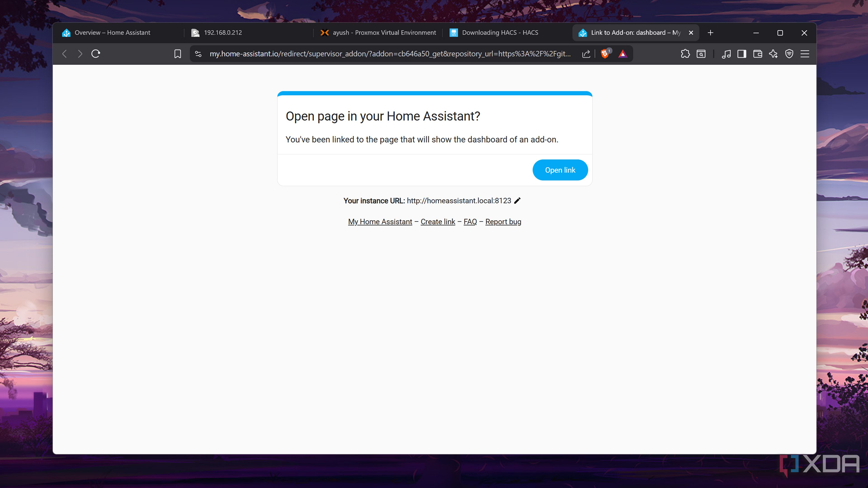The image size is (868, 488).
Task: Open the music playlist icon
Action: (726, 54)
